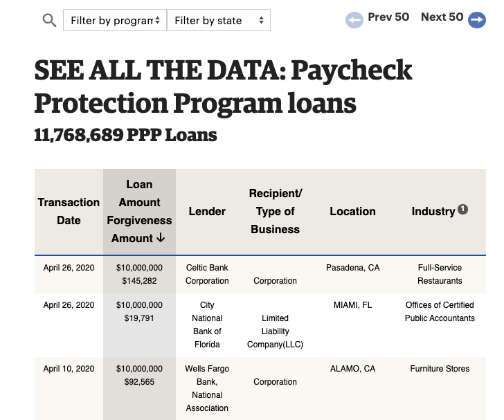Click the Prev 50 left arrow icon
The width and height of the screenshot is (504, 420).
click(x=354, y=20)
